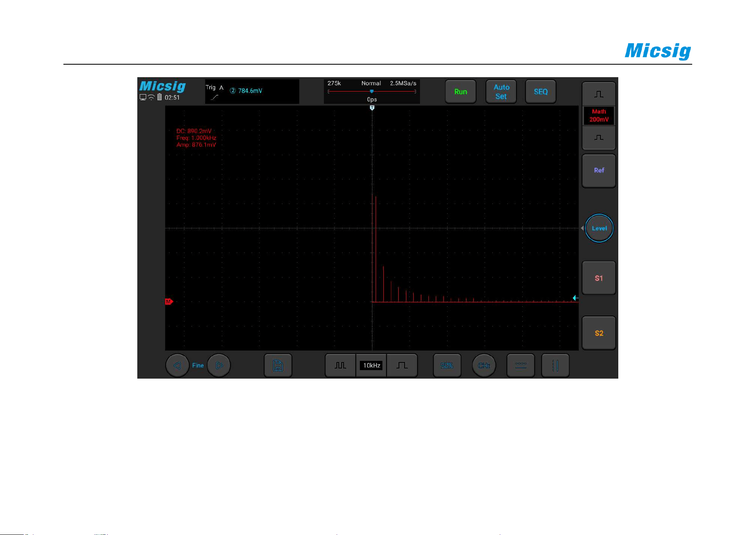
Task: Save the waveform with the floppy icon
Action: tap(278, 366)
